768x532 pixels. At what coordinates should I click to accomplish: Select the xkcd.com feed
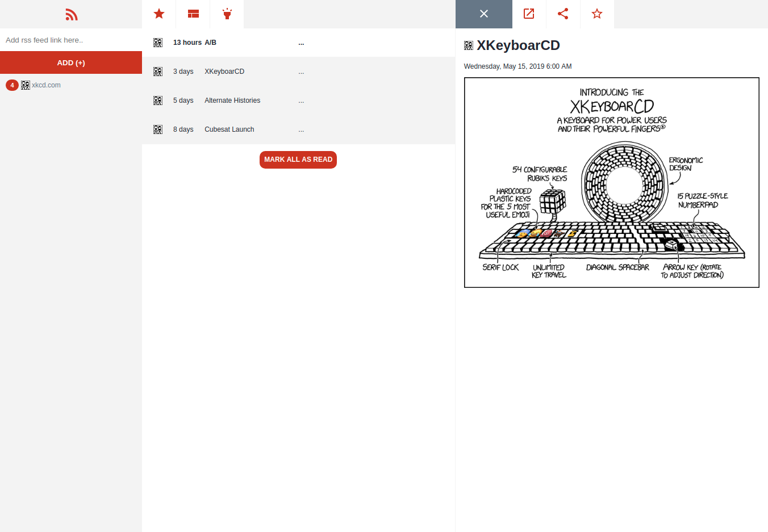(46, 85)
